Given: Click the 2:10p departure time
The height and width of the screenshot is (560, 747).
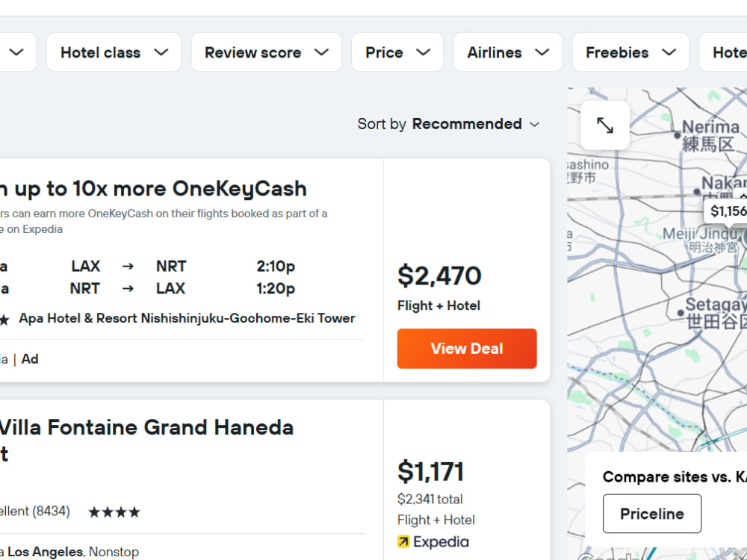Looking at the screenshot, I should click(x=276, y=267).
